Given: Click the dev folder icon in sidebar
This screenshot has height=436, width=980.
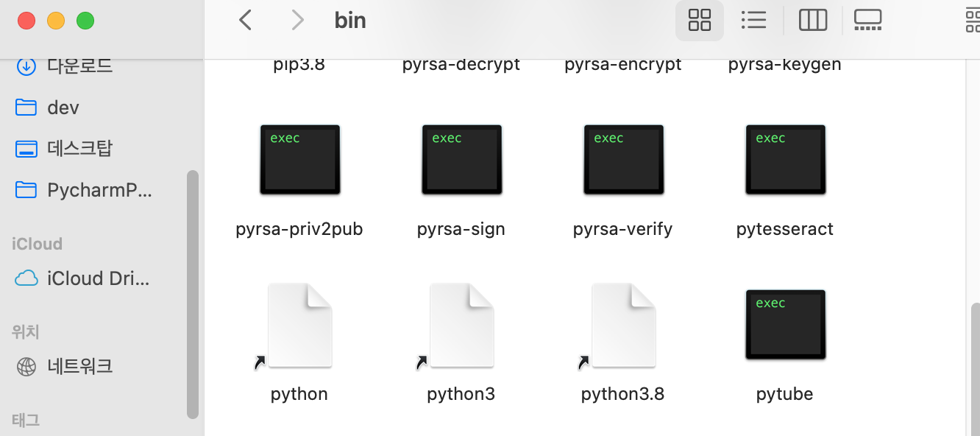Looking at the screenshot, I should point(26,108).
